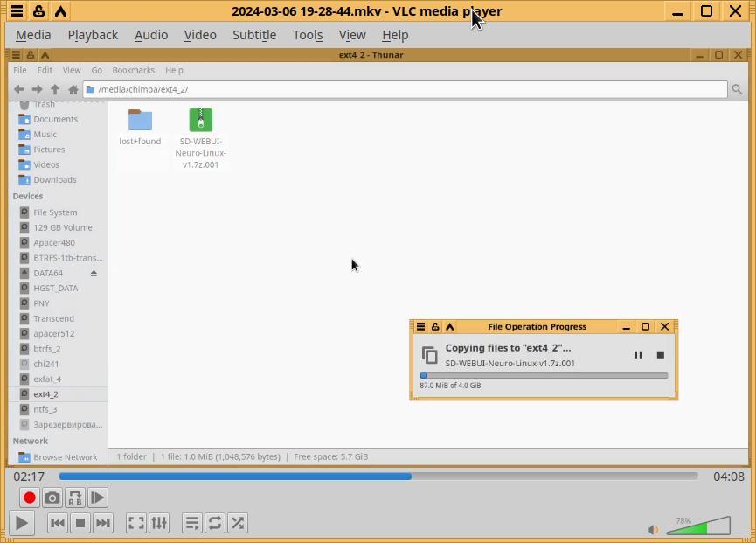The width and height of the screenshot is (756, 543).
Task: Open the VLC View menu
Action: click(352, 35)
